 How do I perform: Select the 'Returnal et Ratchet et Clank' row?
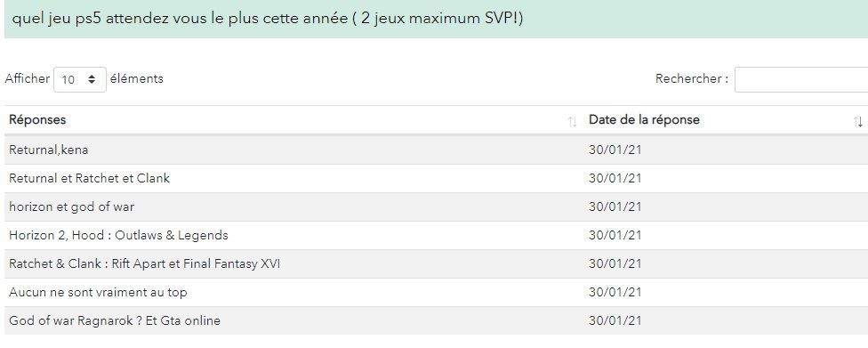[x=436, y=178]
